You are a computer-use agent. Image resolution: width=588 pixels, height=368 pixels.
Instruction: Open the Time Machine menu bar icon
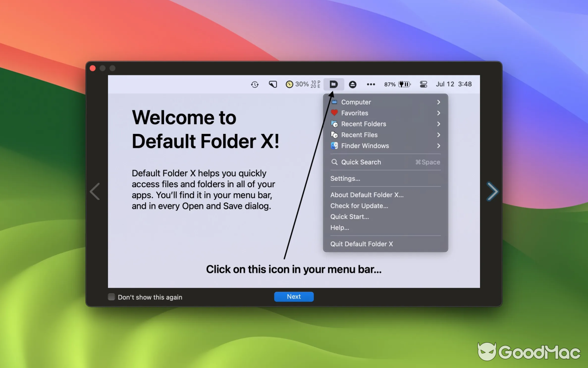pos(254,84)
